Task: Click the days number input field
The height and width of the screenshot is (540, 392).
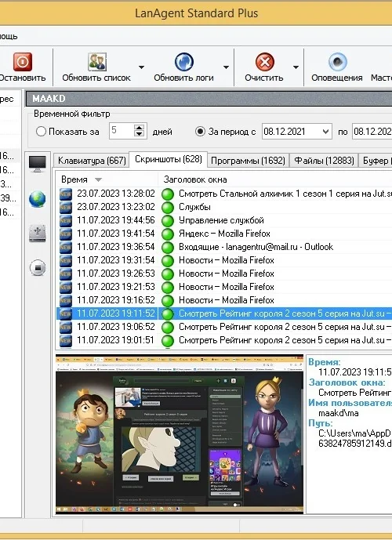Action: coord(122,131)
